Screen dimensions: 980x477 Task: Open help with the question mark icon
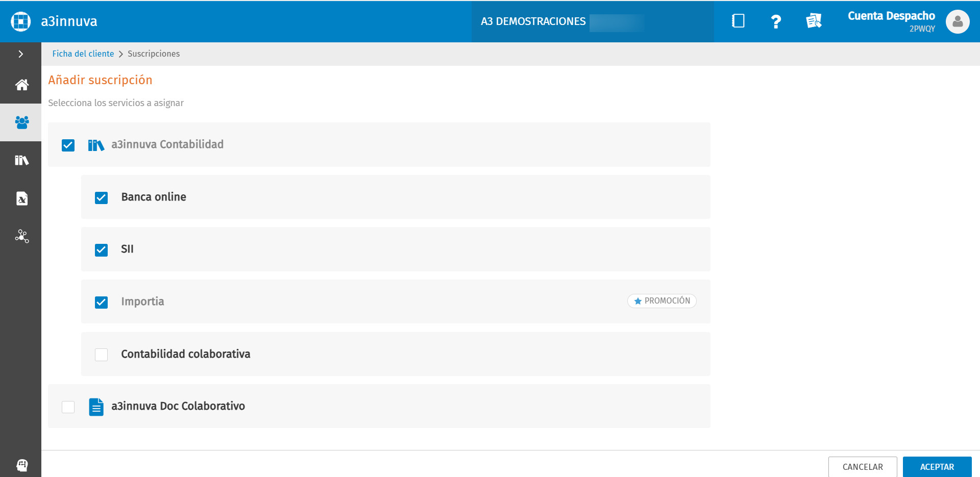point(776,21)
